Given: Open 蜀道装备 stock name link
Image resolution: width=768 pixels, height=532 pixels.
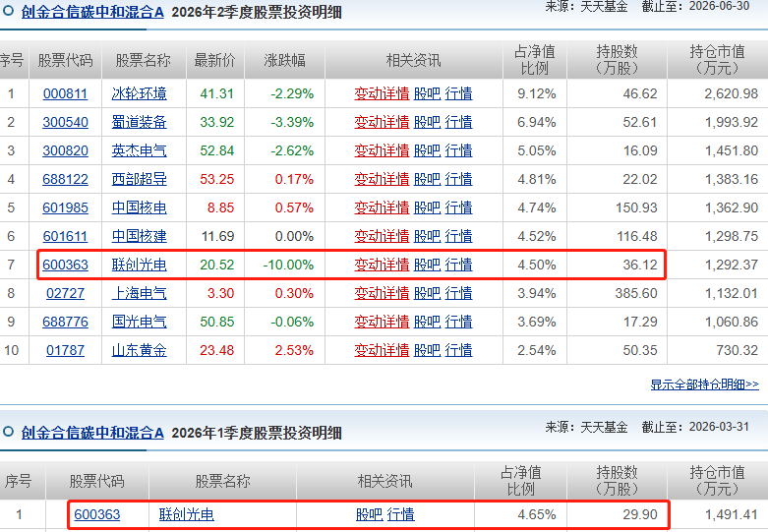Looking at the screenshot, I should [139, 122].
